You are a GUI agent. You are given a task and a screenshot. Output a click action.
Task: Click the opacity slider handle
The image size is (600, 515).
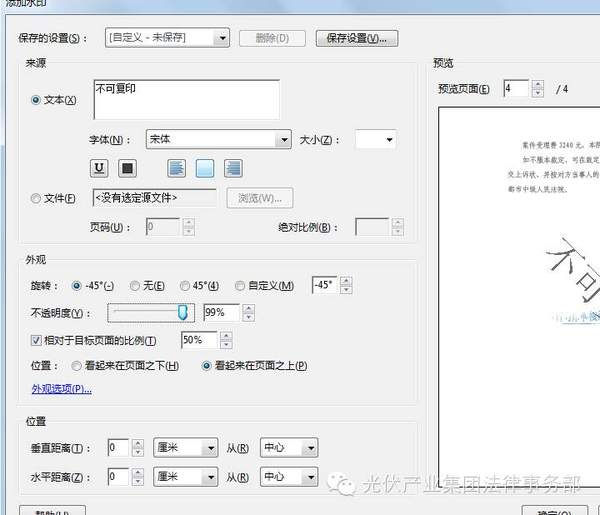[183, 312]
